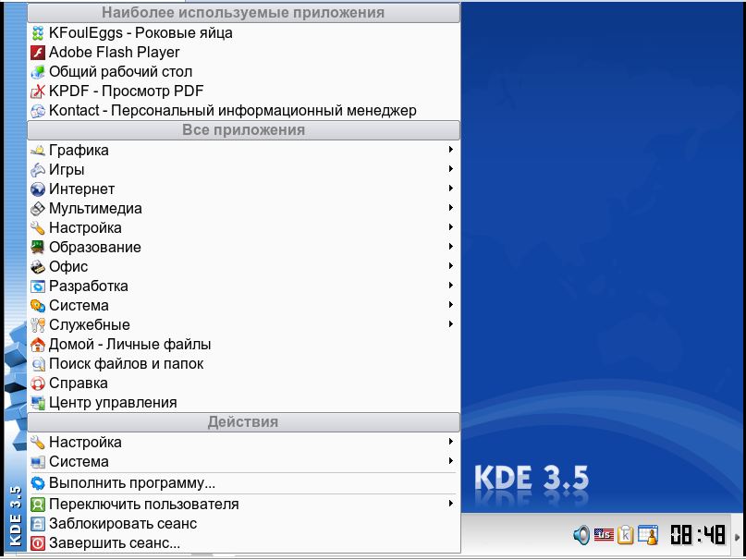This screenshot has width=746, height=560.
Task: Expand the Графика submenu arrow
Action: (x=450, y=150)
